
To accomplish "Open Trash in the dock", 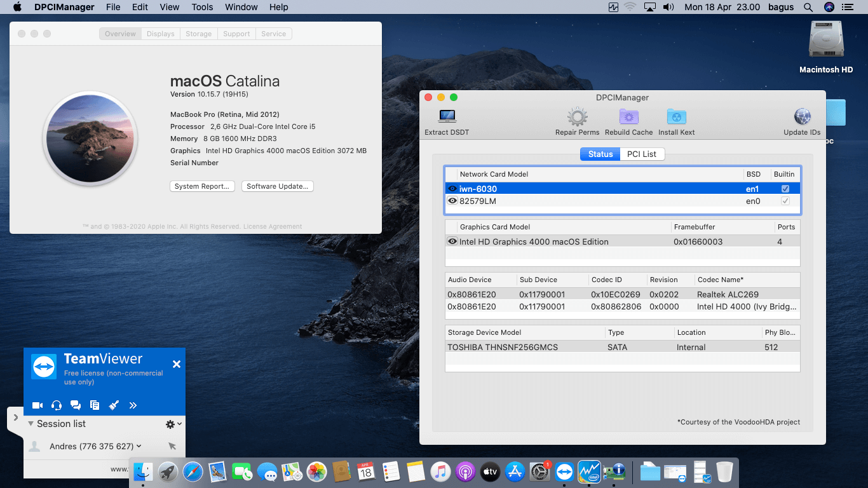I will (724, 471).
